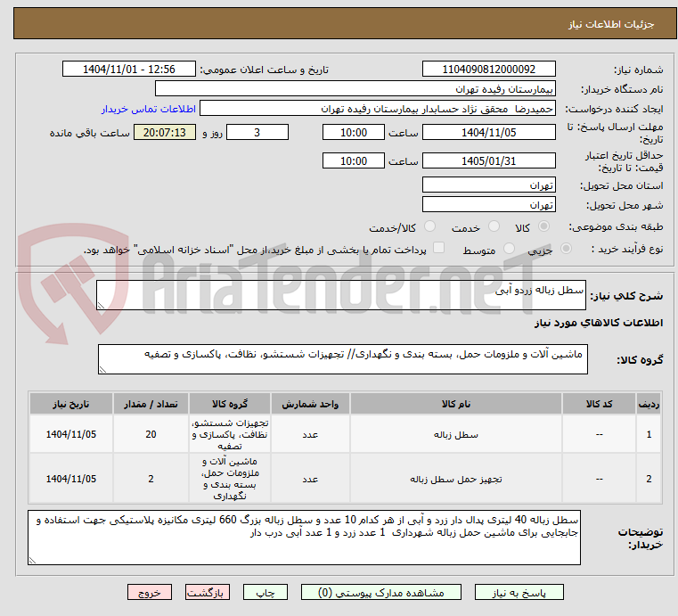Viewport: 678px width, 616px height.
Task: Click the گروه کالا column header
Action: pyautogui.click(x=230, y=404)
